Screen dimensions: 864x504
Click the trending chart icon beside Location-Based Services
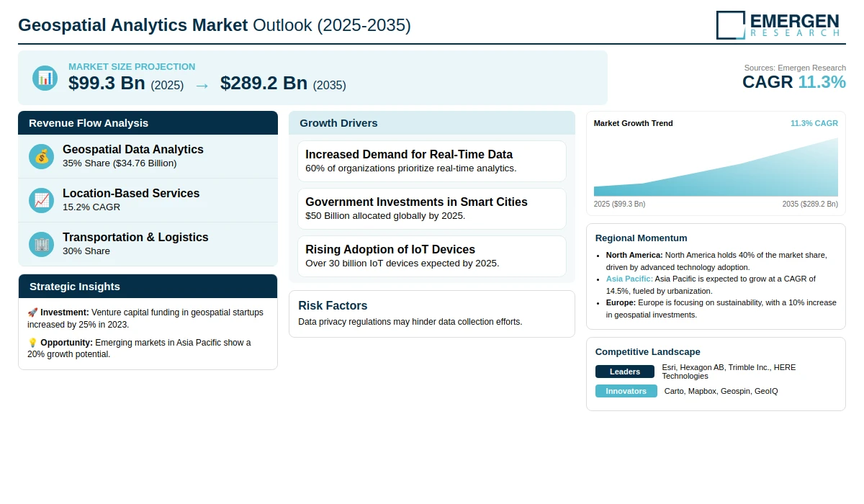pyautogui.click(x=42, y=200)
